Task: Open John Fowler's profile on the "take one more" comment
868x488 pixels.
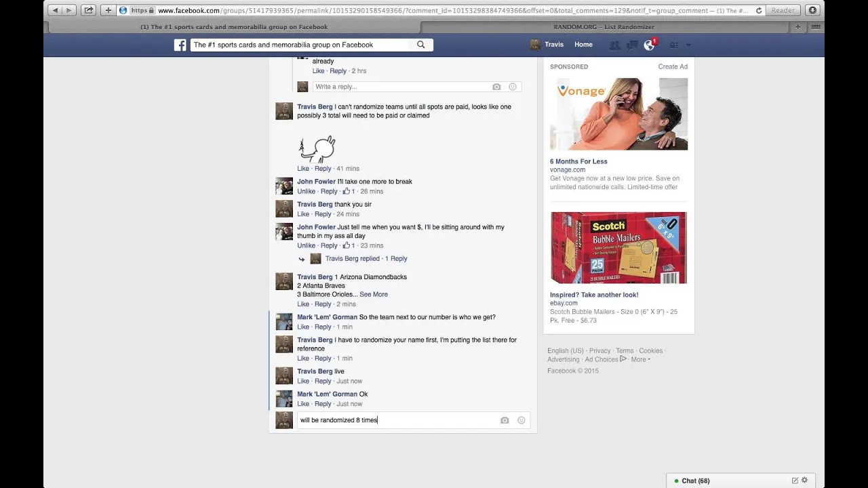Action: [316, 182]
